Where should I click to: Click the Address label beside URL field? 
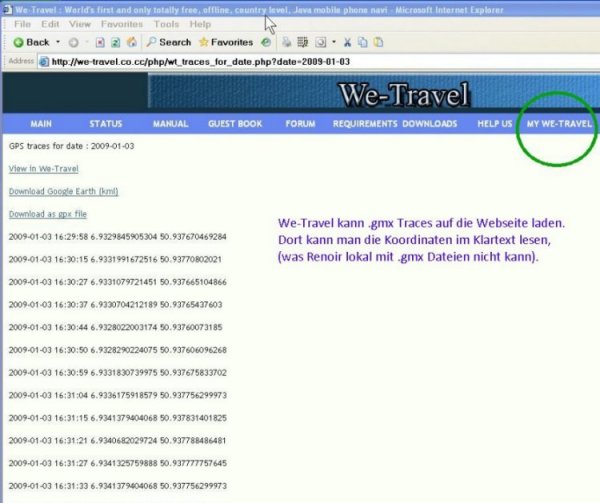click(21, 61)
